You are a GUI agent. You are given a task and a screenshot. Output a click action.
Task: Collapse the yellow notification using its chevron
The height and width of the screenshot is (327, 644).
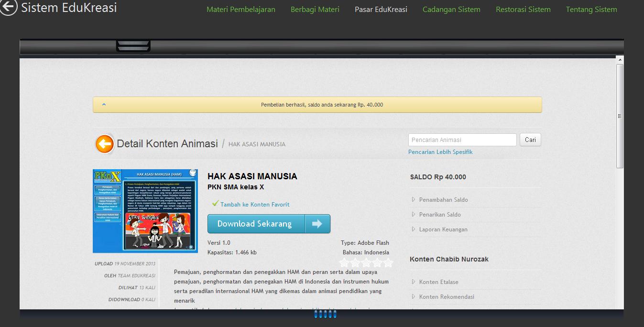pos(104,105)
